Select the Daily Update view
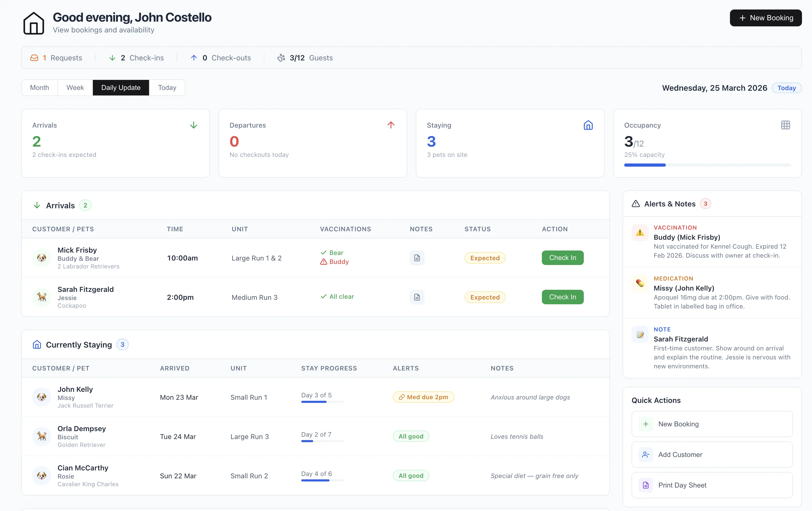Screen dimensions: 812x511 pyautogui.click(x=121, y=87)
